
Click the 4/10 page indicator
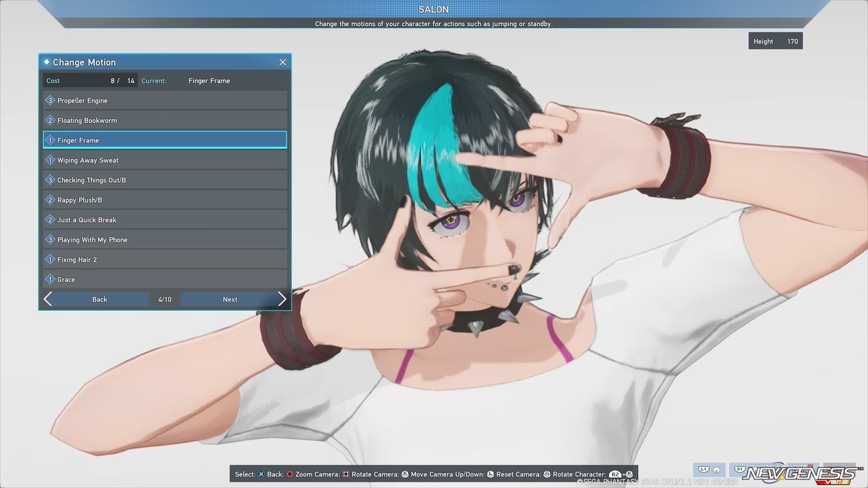click(x=165, y=299)
